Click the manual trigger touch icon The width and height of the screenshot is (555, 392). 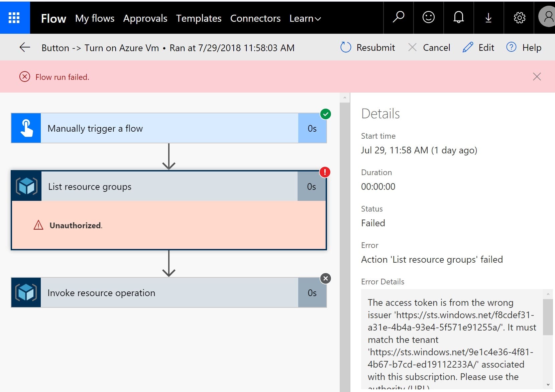click(26, 128)
